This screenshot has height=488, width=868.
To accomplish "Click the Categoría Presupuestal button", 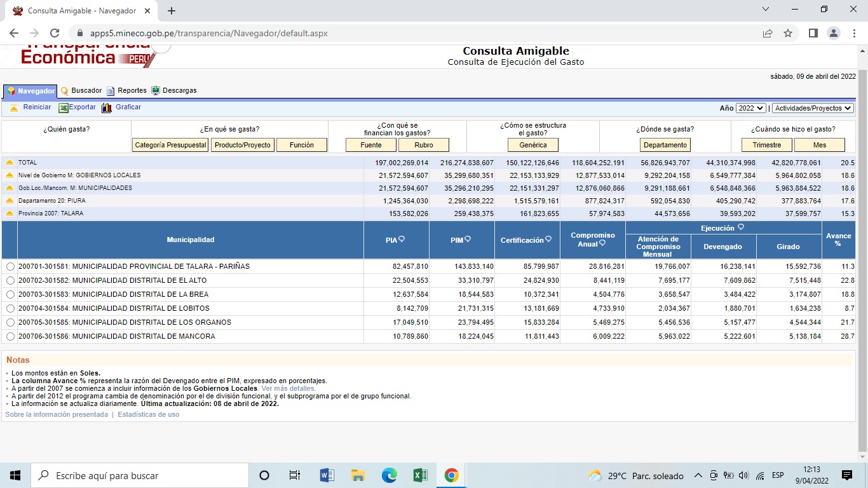I will click(171, 145).
